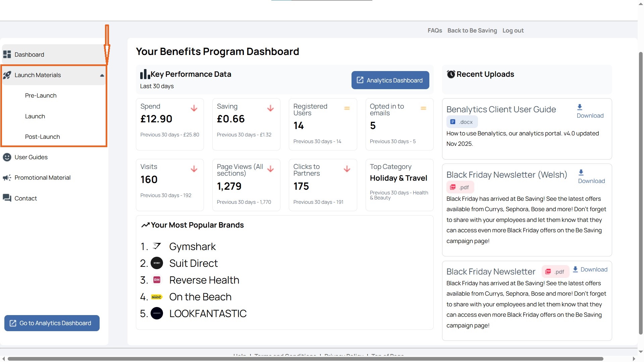Open the Analytics Dashboard button
The width and height of the screenshot is (644, 362).
click(x=390, y=80)
